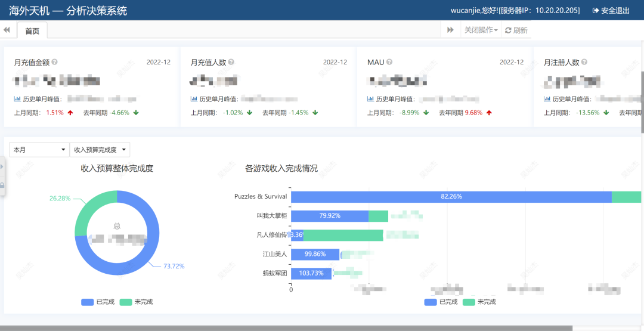Click the 安全退出 logout link
The width and height of the screenshot is (644, 331).
pos(611,11)
